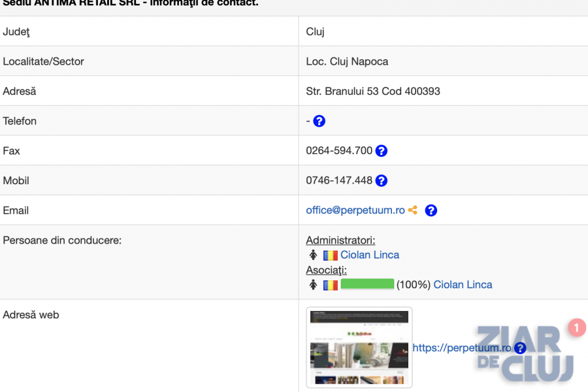Click the person icon under Asociați
This screenshot has height=392, width=588.
tap(313, 285)
